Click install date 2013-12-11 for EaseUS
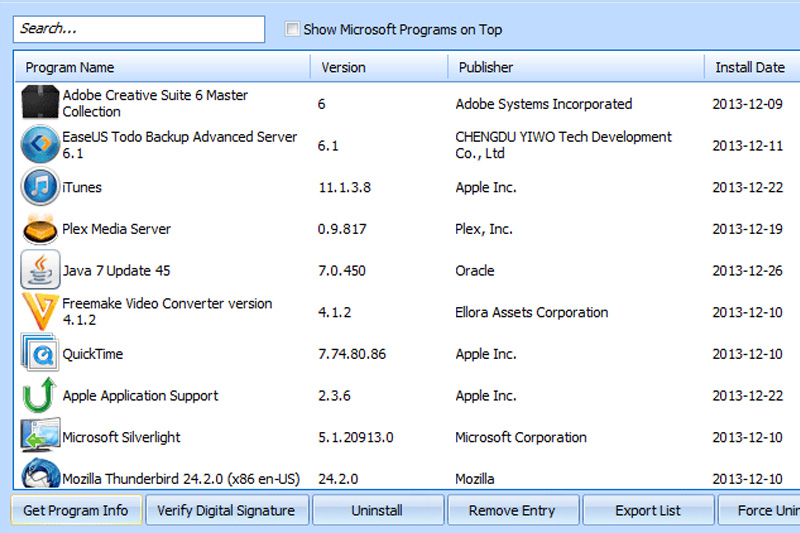 [x=747, y=146]
